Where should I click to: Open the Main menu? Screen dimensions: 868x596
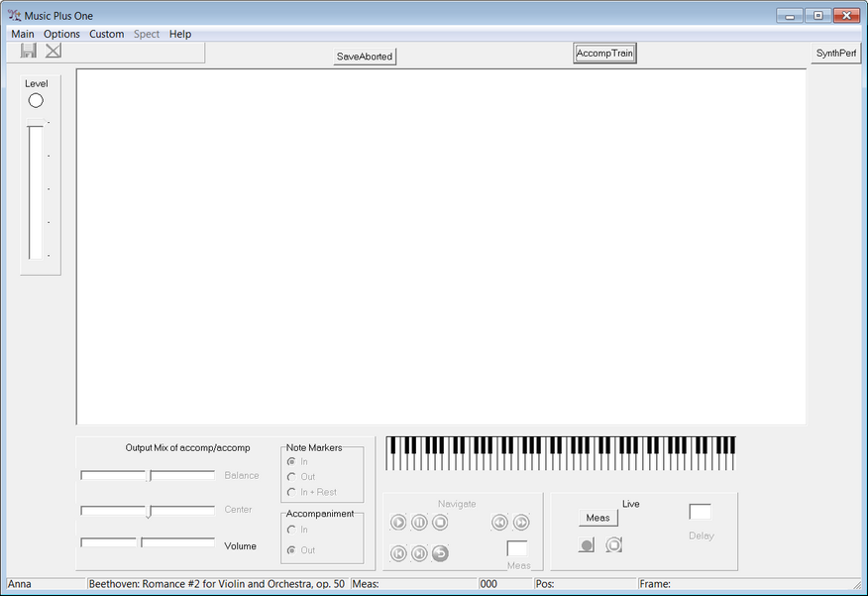(22, 34)
